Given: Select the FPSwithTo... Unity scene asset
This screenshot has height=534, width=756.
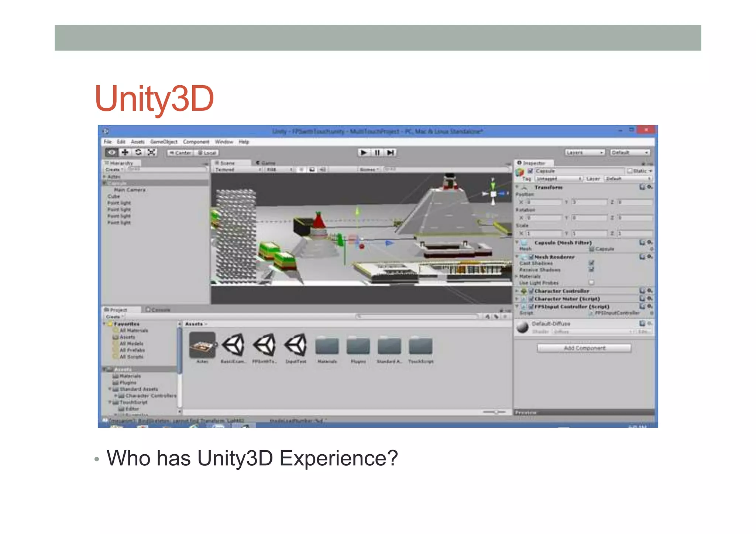Looking at the screenshot, I should click(264, 345).
